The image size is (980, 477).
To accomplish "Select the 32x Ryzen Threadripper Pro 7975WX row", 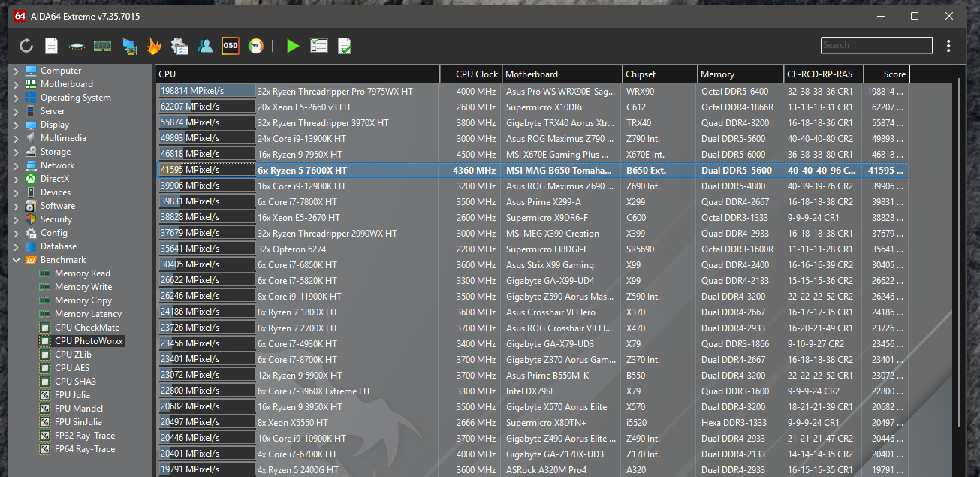I will pyautogui.click(x=533, y=91).
